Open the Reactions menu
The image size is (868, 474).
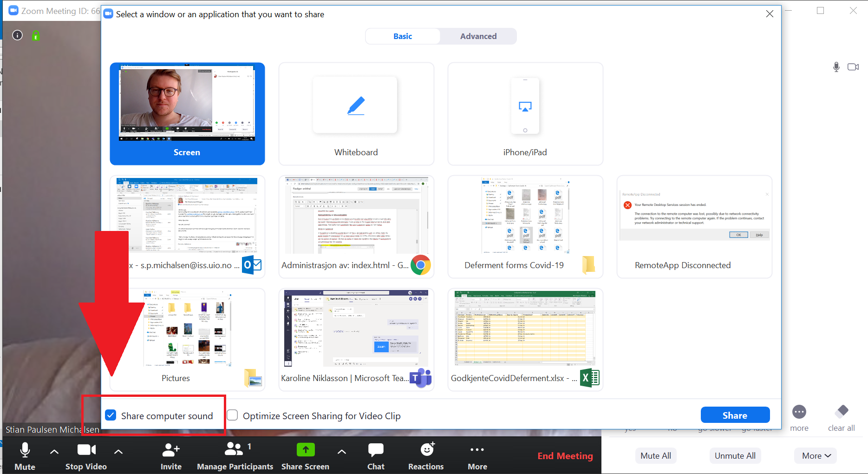pyautogui.click(x=426, y=456)
